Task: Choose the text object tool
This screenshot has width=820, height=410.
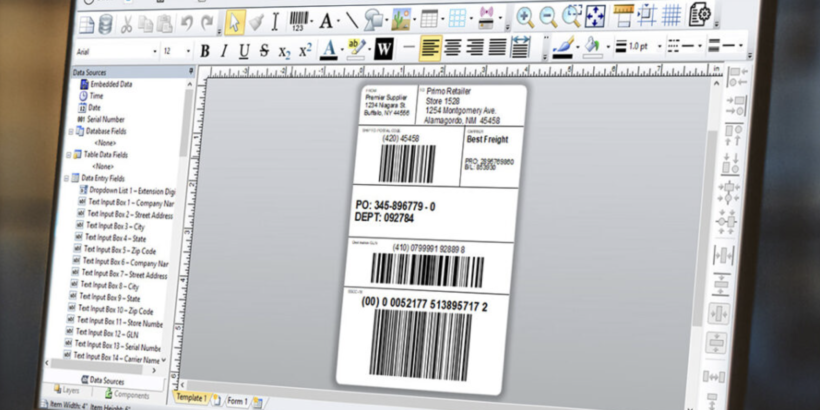Action: 326,21
